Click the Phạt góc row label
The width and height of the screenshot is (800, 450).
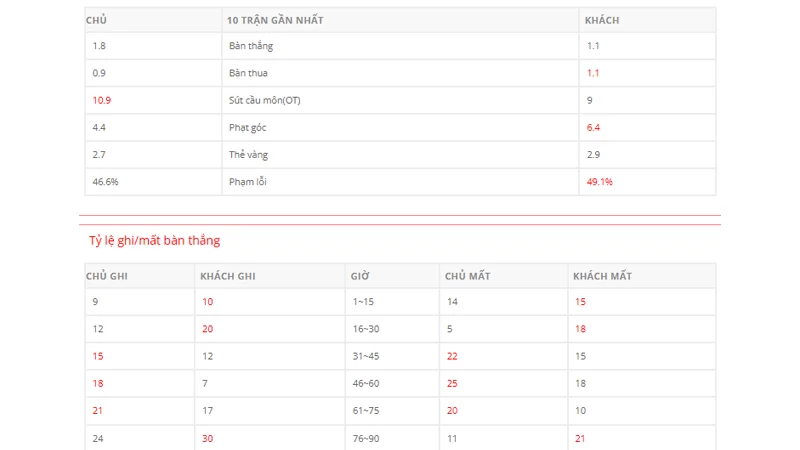click(247, 128)
